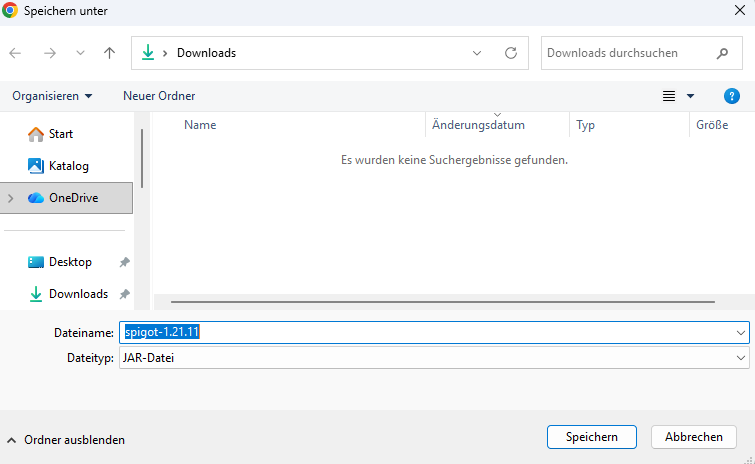This screenshot has width=755, height=464.
Task: Expand the address bar history dropdown
Action: pos(477,53)
